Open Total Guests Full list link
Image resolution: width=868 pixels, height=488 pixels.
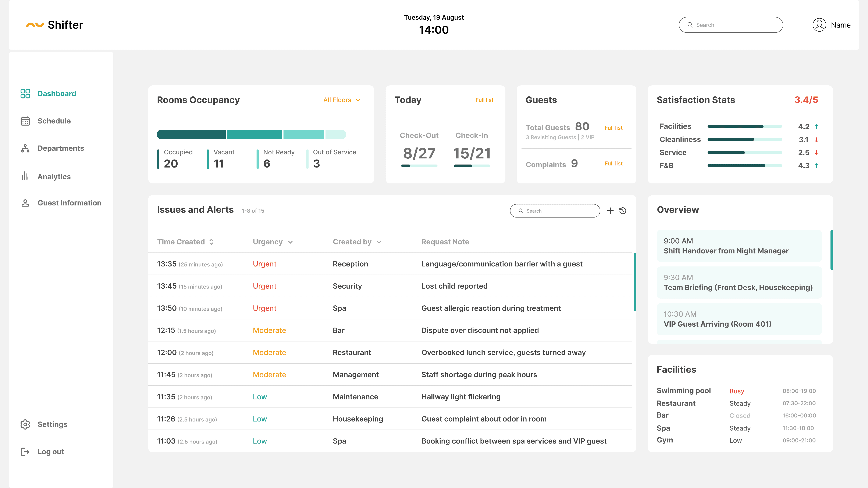[613, 128]
